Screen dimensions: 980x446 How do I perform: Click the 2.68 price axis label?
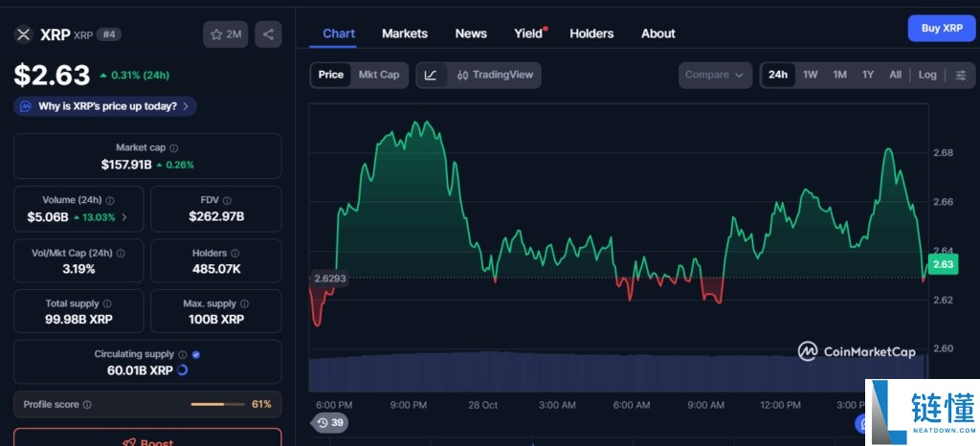[943, 153]
